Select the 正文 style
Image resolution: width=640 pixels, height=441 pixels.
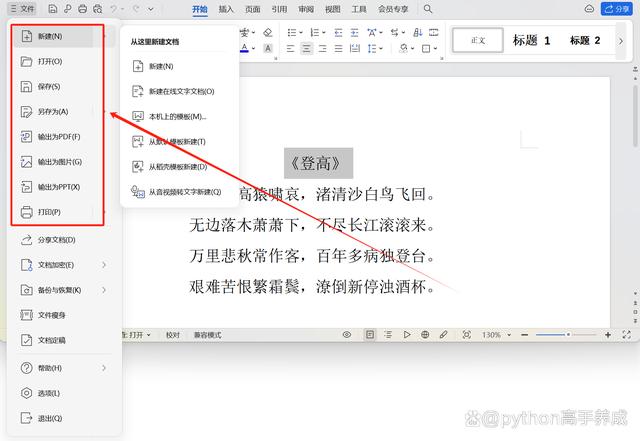(x=478, y=40)
